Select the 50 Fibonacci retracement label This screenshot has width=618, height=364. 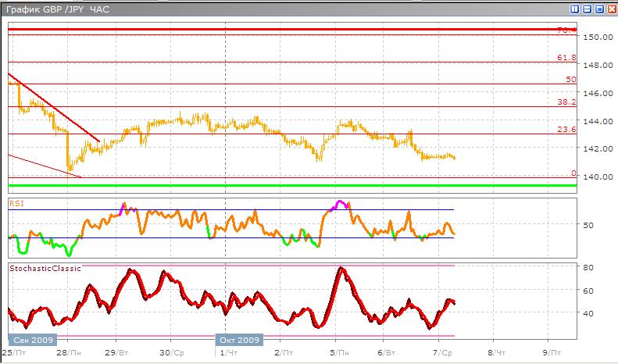[x=570, y=80]
